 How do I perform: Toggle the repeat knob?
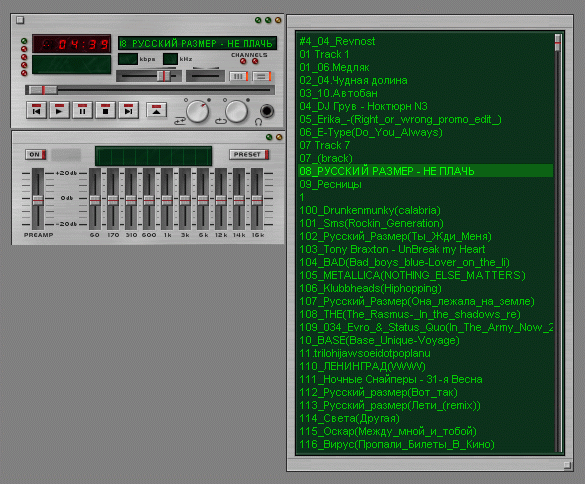(237, 111)
